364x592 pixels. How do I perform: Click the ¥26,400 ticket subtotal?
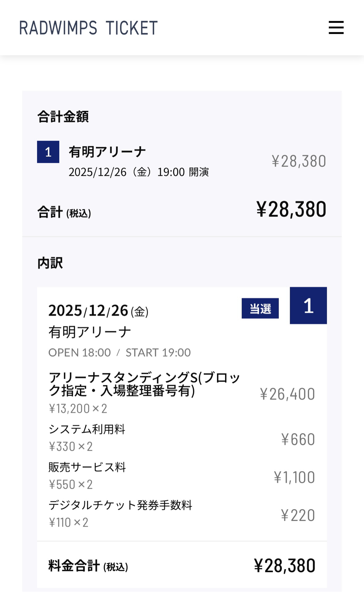(287, 394)
